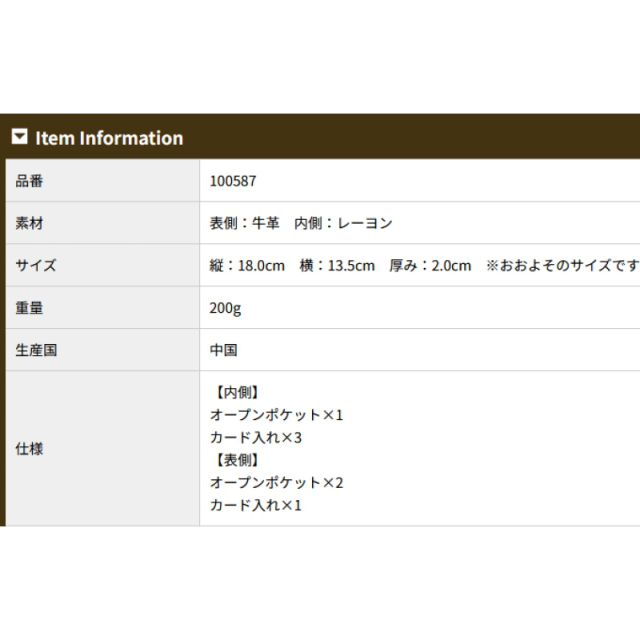Click the line オープンポケット×1
The width and height of the screenshot is (640, 640).
[276, 415]
